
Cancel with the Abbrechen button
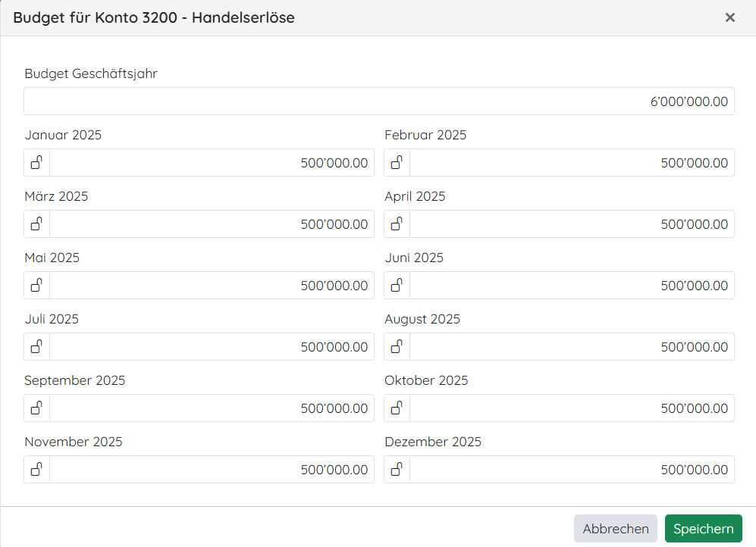(x=615, y=529)
